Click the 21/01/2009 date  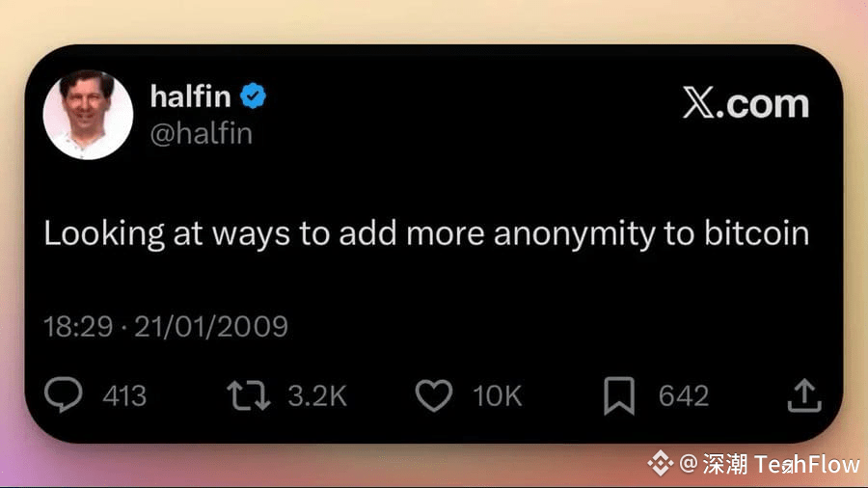[x=211, y=326]
